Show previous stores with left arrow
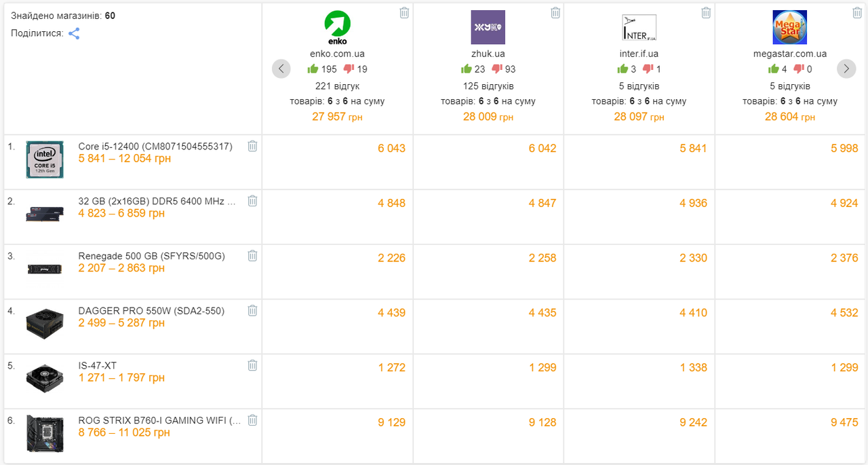Screen dimensions: 868x465 click(x=281, y=69)
